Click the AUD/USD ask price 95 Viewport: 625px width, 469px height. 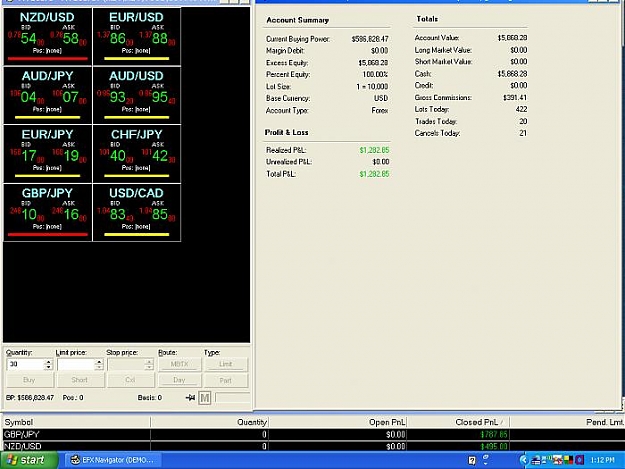(159, 97)
